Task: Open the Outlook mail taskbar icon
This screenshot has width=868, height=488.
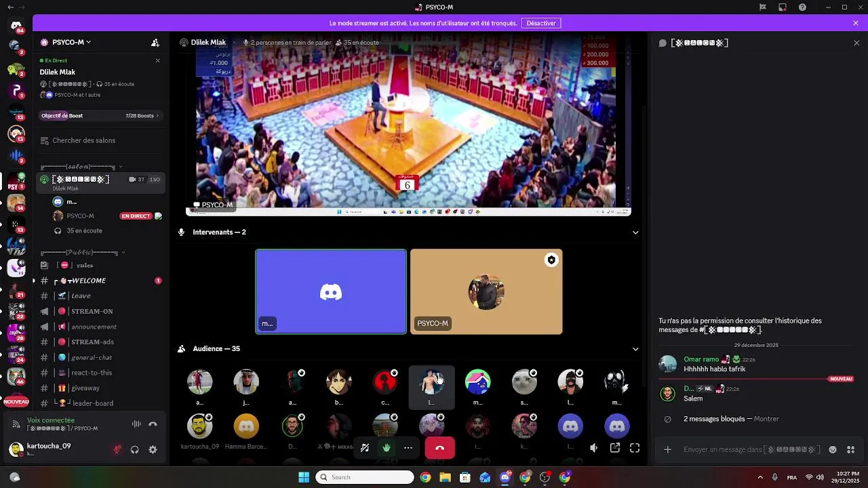Action: tap(485, 477)
